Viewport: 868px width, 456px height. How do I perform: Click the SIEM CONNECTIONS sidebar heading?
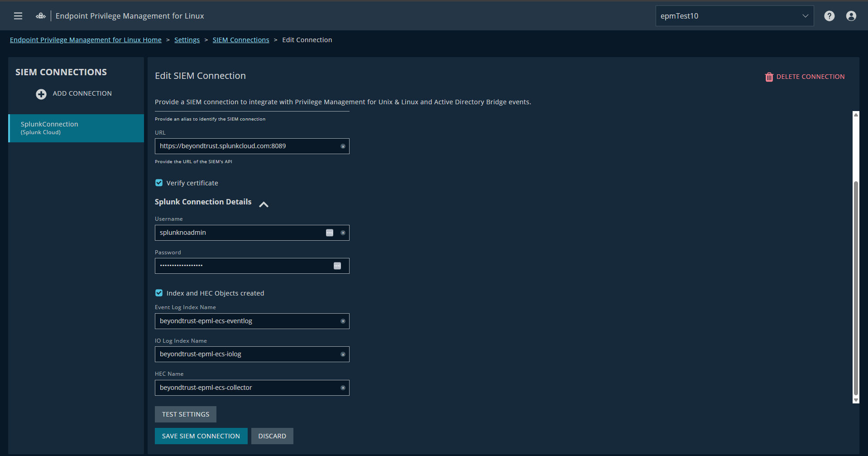tap(61, 72)
